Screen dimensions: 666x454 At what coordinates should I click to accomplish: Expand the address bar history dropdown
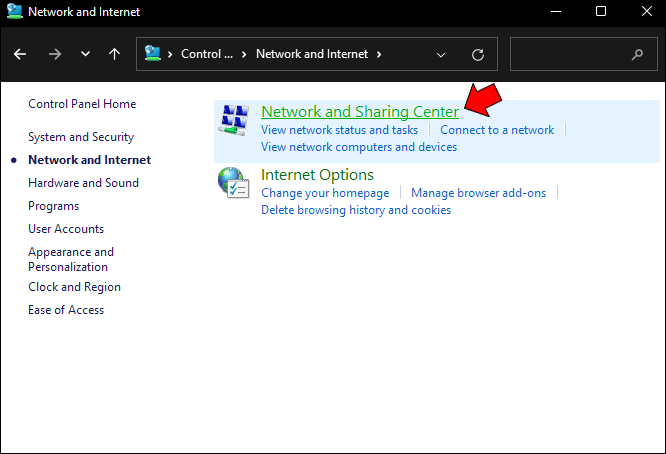coord(441,54)
